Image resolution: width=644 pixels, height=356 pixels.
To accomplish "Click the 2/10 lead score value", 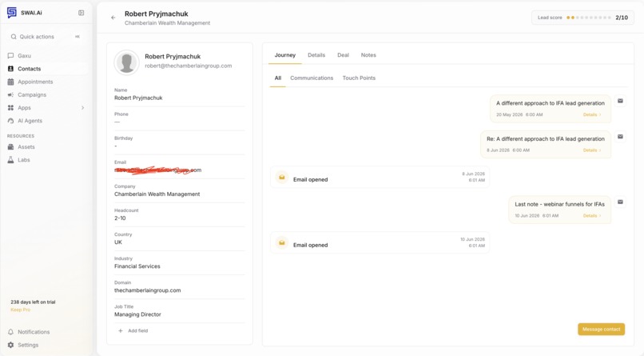I will 622,18.
